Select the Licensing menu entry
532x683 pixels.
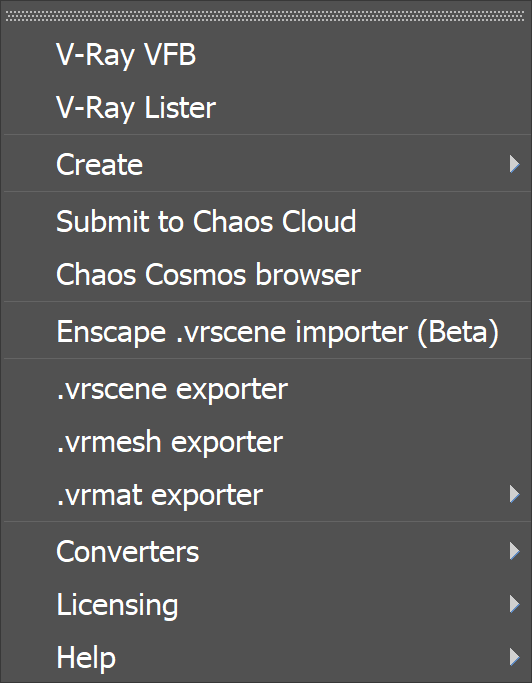point(266,604)
